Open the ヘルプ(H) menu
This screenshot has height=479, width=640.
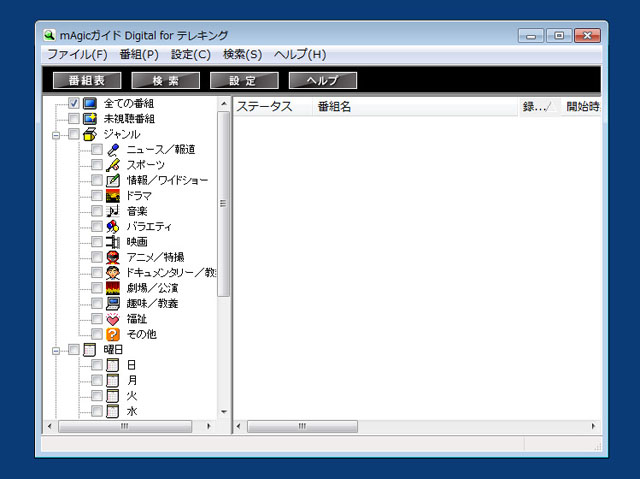(300, 55)
